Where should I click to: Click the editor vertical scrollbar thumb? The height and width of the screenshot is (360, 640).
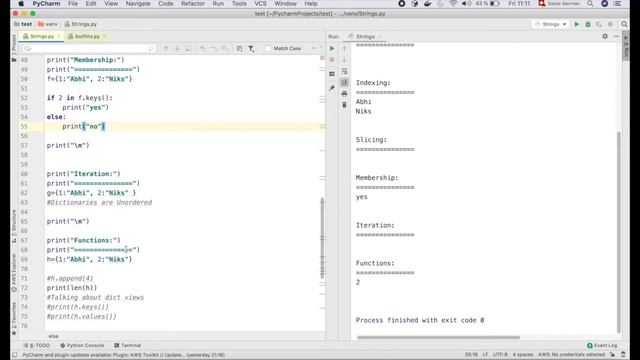tap(322, 238)
